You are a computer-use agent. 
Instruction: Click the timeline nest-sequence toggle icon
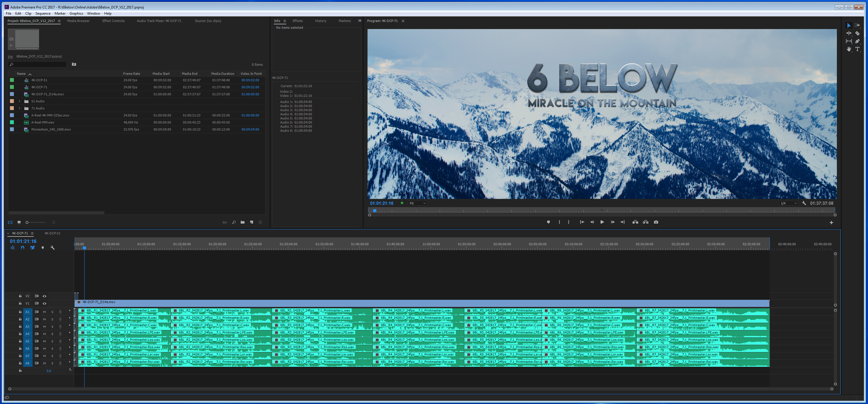[x=12, y=247]
